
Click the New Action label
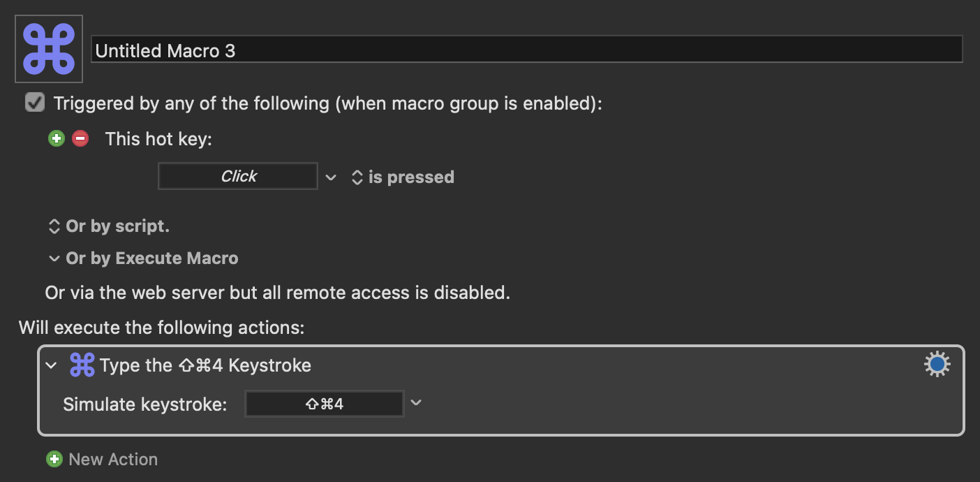click(x=113, y=459)
